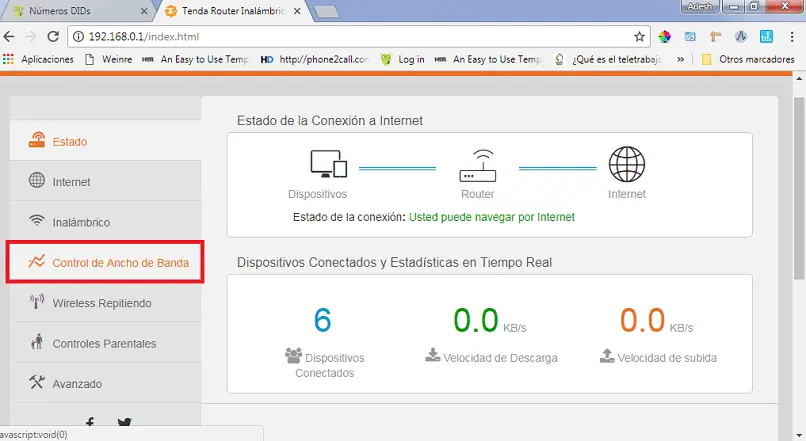Open Otros marcadores bookmarks folder

pyautogui.click(x=748, y=60)
